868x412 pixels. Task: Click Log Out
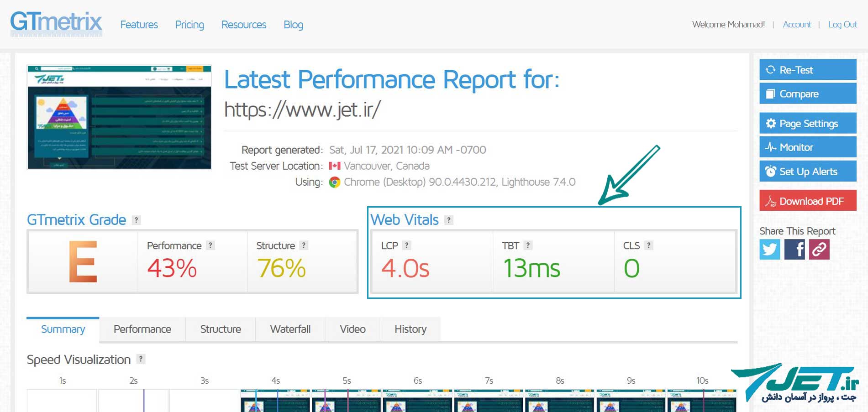(842, 25)
